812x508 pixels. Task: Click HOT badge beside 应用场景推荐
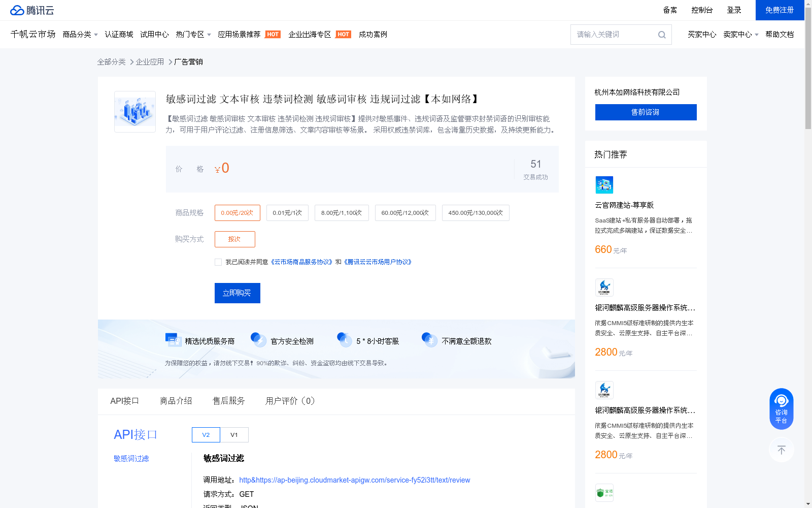pyautogui.click(x=273, y=35)
